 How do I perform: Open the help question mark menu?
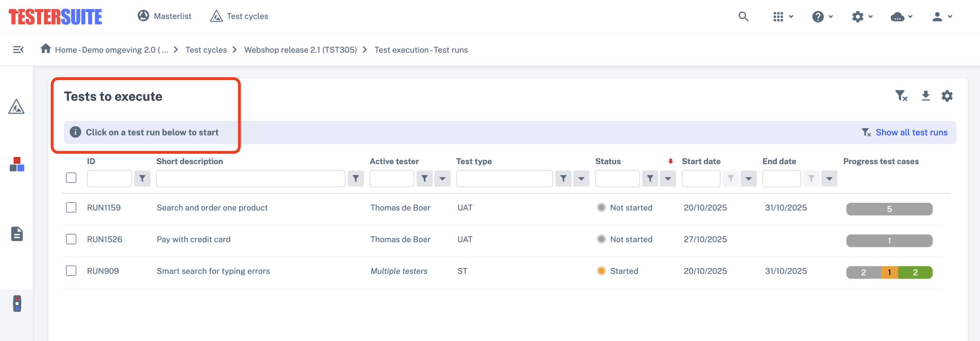(822, 16)
